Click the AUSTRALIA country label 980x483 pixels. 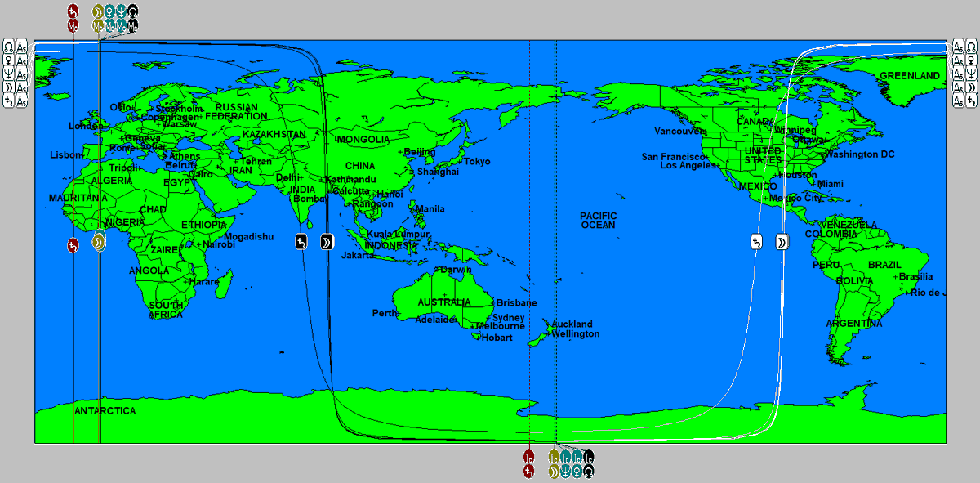coord(445,302)
